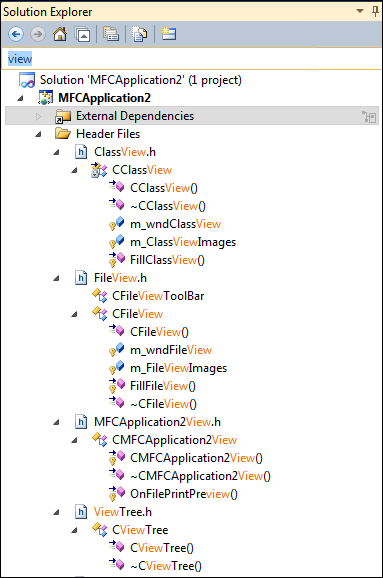Select the OnFilePrintPreview() method text
Image resolution: width=383 pixels, height=578 pixels.
(184, 494)
